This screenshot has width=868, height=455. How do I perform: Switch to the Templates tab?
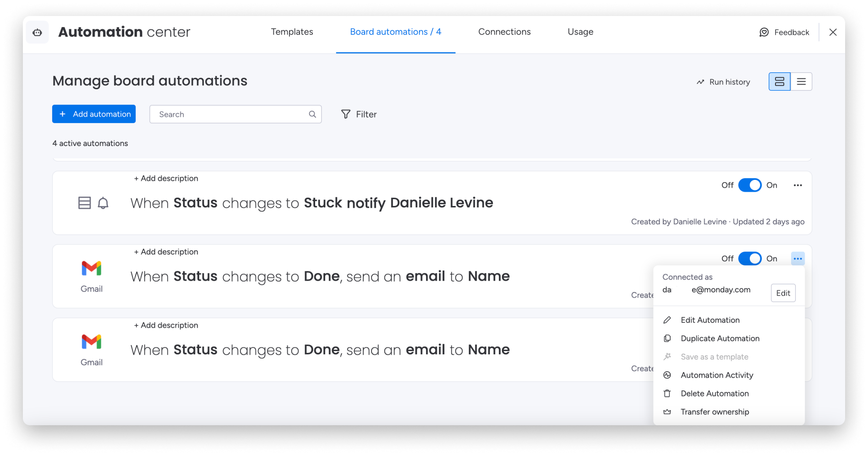[x=292, y=32]
